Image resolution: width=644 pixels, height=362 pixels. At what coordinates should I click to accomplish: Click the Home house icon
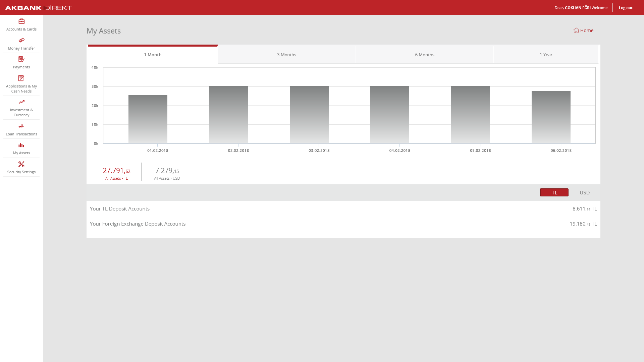[576, 31]
